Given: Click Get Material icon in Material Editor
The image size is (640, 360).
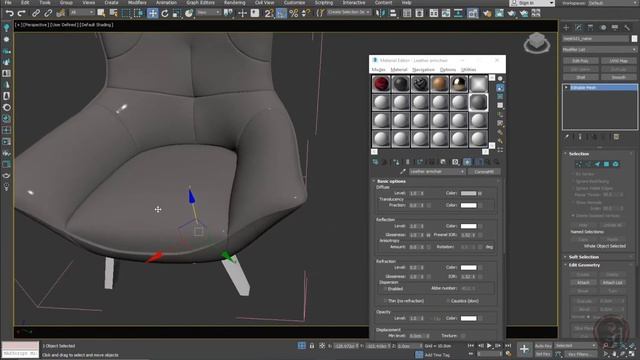Looking at the screenshot, I should click(x=375, y=162).
